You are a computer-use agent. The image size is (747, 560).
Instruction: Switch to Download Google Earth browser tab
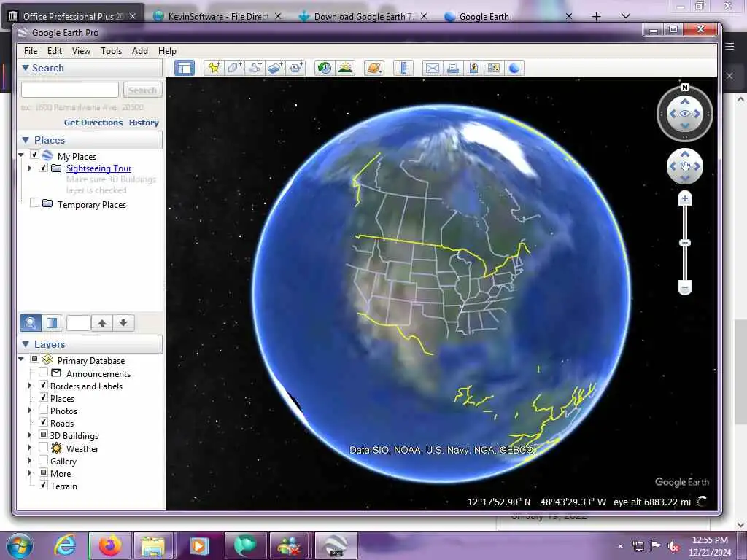363,16
